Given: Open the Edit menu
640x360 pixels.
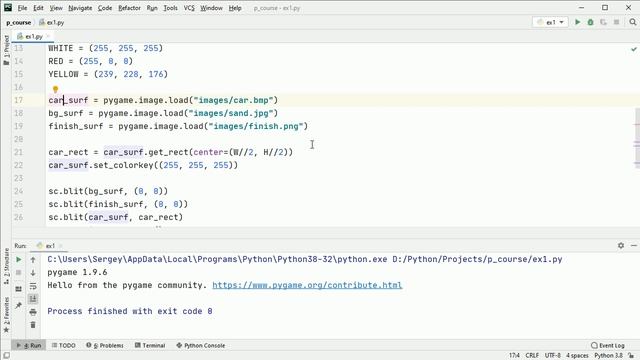Looking at the screenshot, I should [x=38, y=8].
